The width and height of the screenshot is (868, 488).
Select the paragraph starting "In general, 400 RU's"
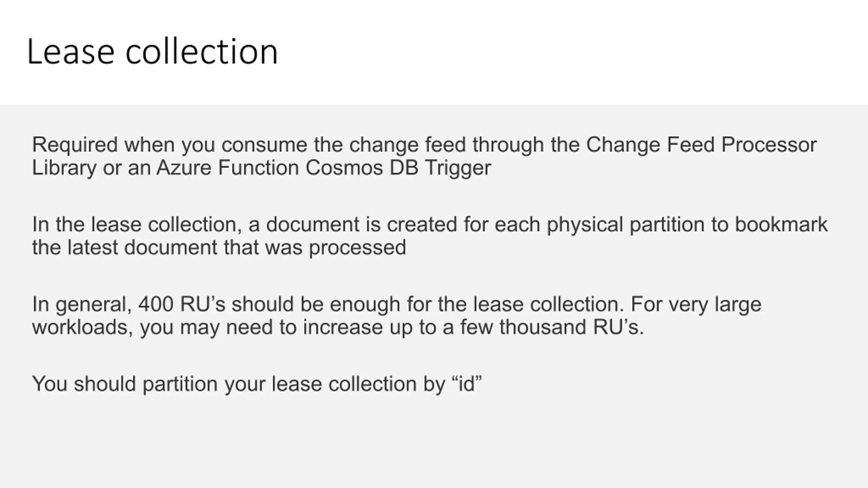[x=397, y=316]
